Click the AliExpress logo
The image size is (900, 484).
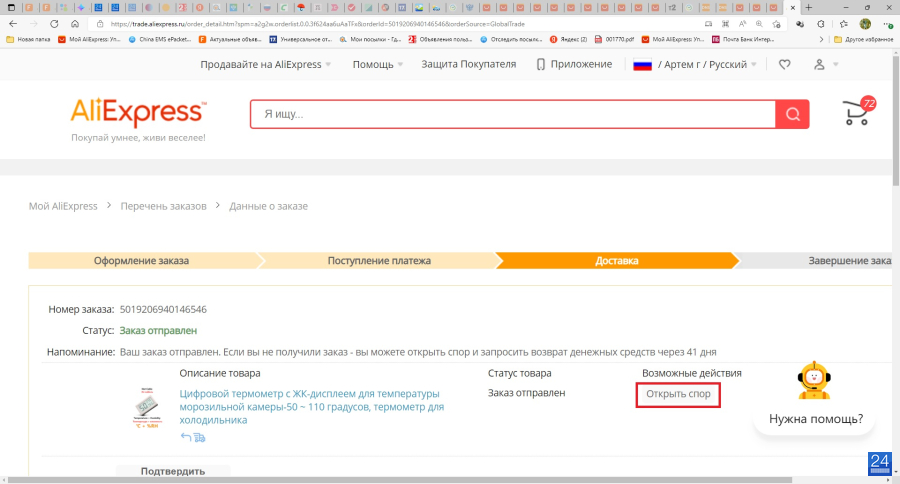tap(138, 112)
